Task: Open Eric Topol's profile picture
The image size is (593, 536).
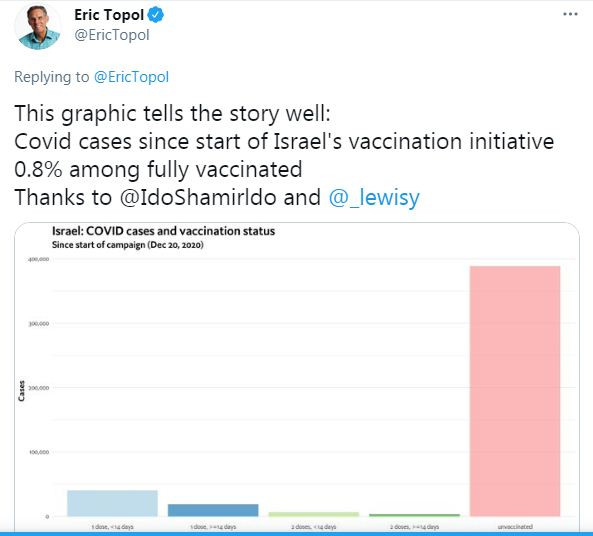Action: (38, 26)
